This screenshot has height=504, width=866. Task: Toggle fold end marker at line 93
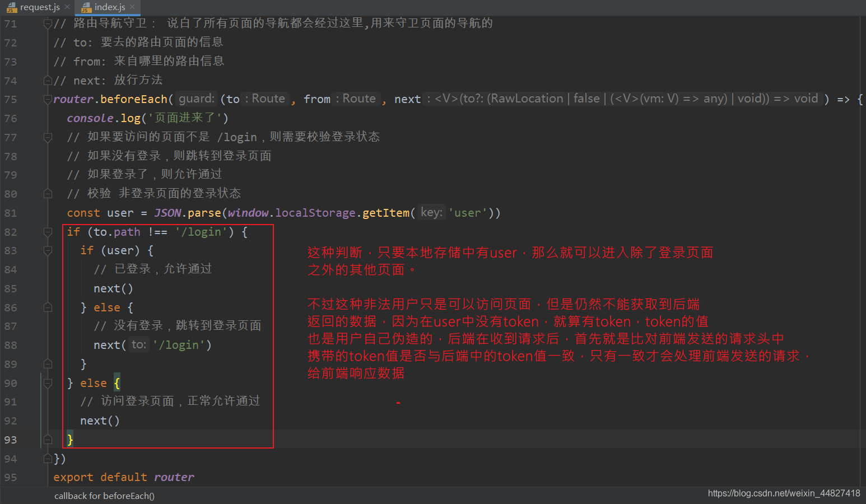(x=48, y=440)
